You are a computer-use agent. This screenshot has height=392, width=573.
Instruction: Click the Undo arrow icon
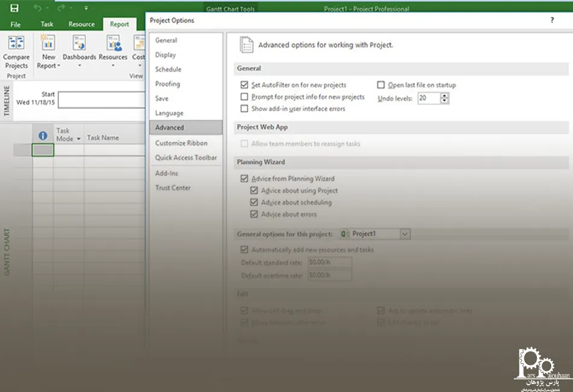pyautogui.click(x=39, y=8)
